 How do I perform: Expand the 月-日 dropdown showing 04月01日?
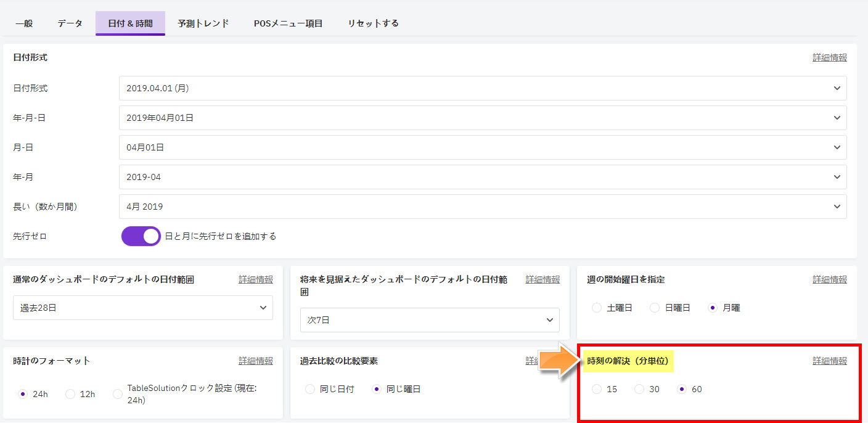483,147
